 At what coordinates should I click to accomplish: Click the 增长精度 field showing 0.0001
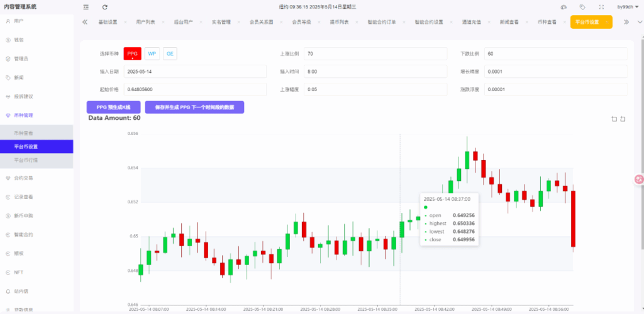556,72
